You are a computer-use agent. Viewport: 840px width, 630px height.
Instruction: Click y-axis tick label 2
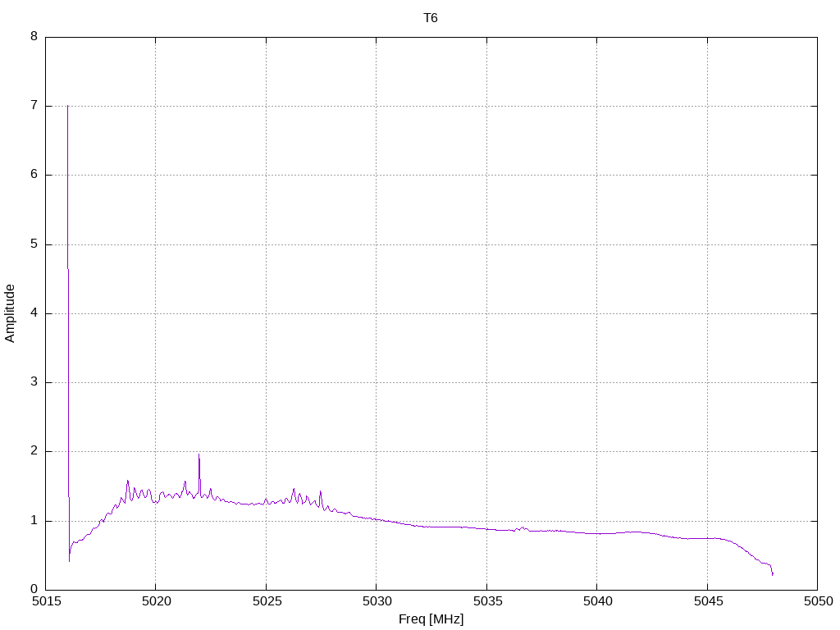pos(34,451)
